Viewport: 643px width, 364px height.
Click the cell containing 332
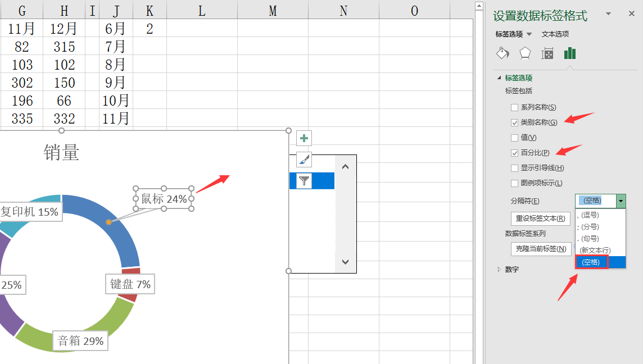(x=65, y=119)
